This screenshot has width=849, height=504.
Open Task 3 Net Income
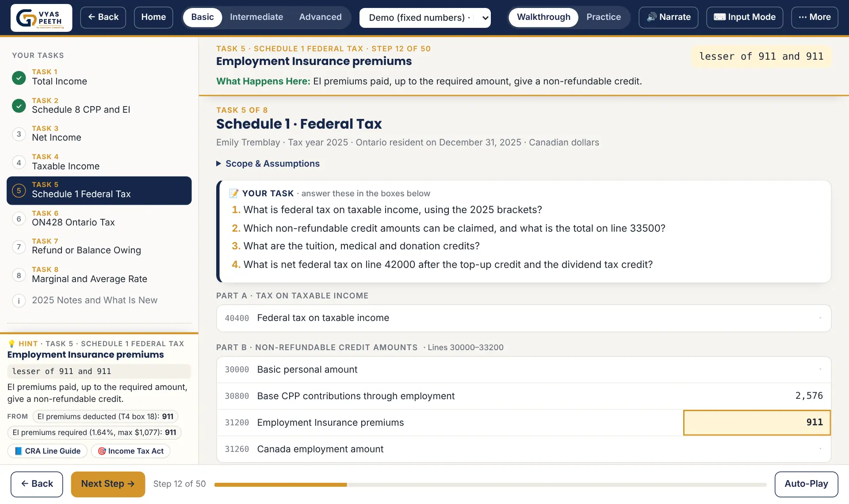pyautogui.click(x=99, y=134)
